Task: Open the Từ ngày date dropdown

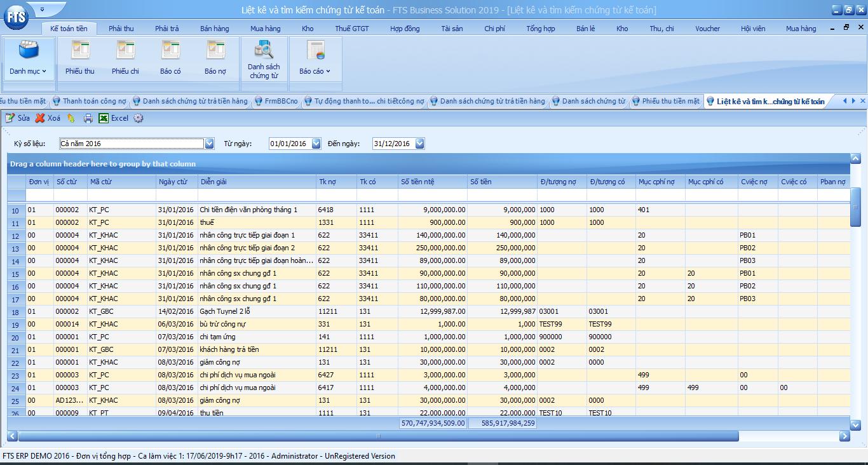Action: pos(316,144)
